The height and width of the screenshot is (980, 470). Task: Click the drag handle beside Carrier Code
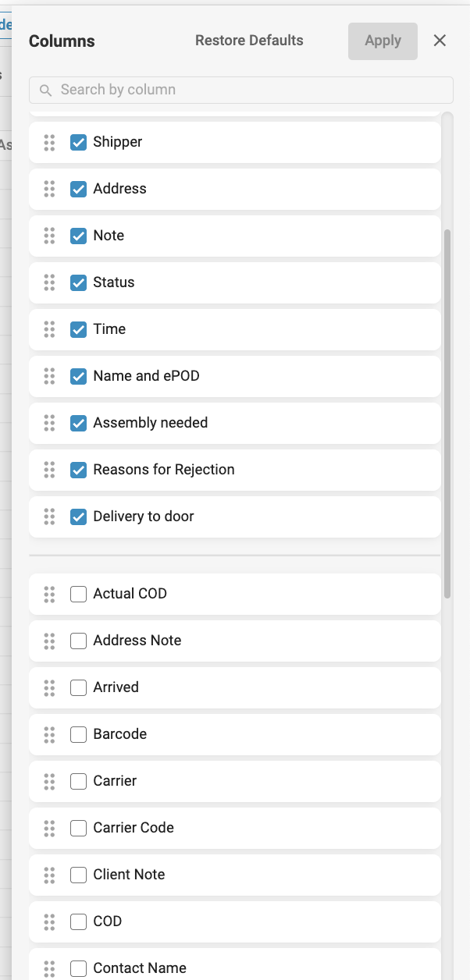point(49,828)
